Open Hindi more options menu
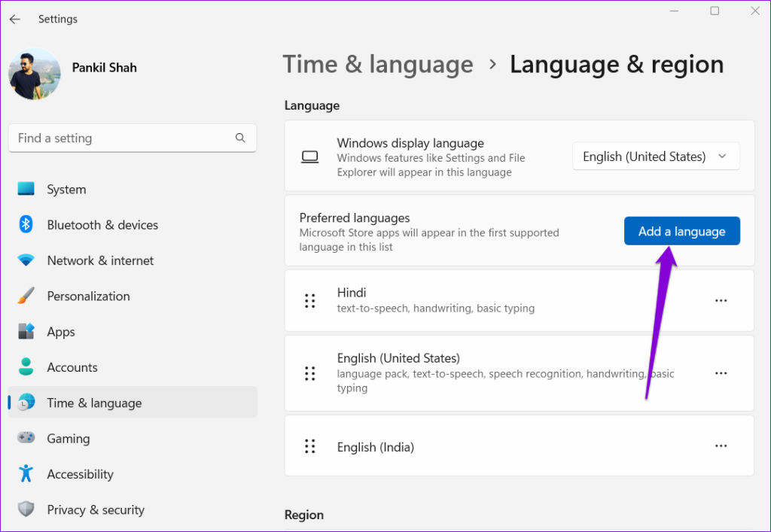 point(721,301)
